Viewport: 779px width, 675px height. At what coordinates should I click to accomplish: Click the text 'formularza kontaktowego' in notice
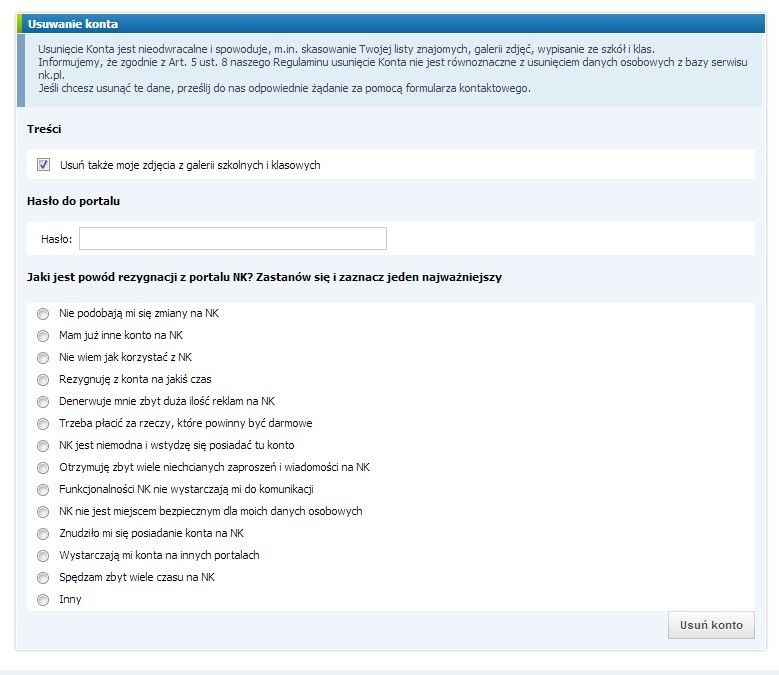click(467, 88)
